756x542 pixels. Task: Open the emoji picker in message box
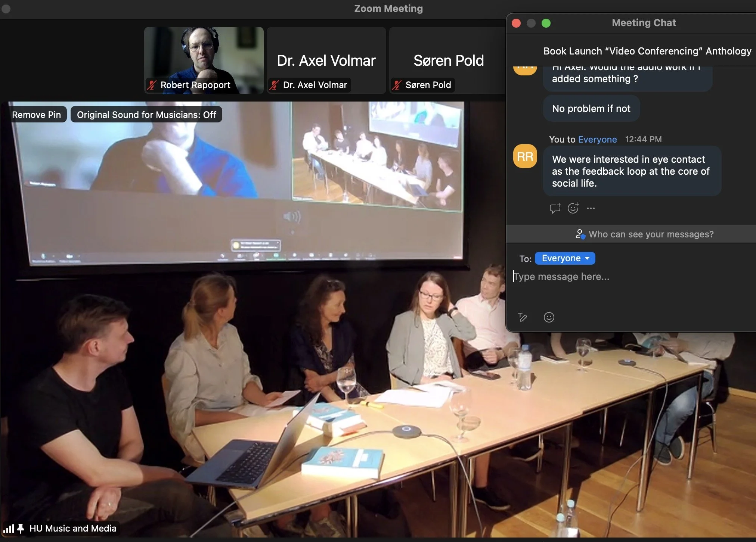[x=549, y=317]
